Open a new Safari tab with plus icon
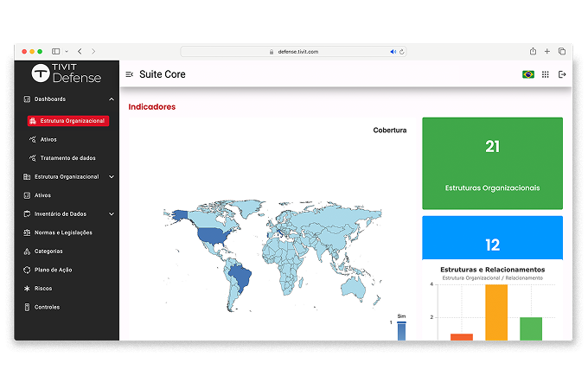 [547, 52]
